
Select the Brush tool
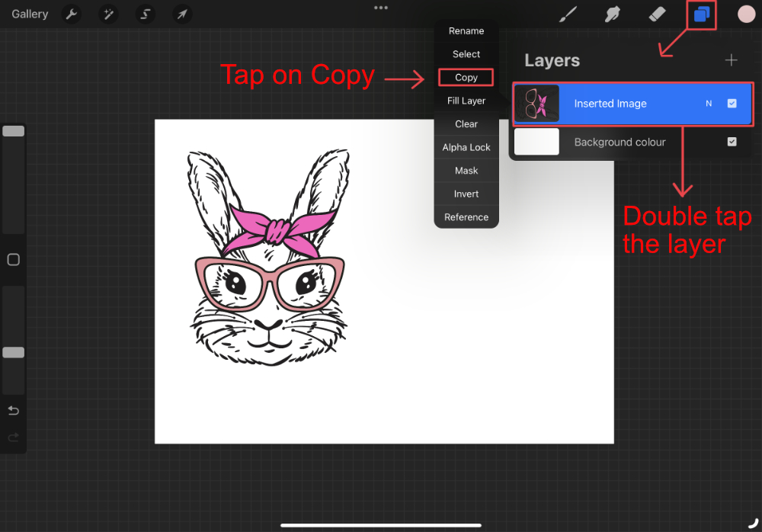coord(568,14)
